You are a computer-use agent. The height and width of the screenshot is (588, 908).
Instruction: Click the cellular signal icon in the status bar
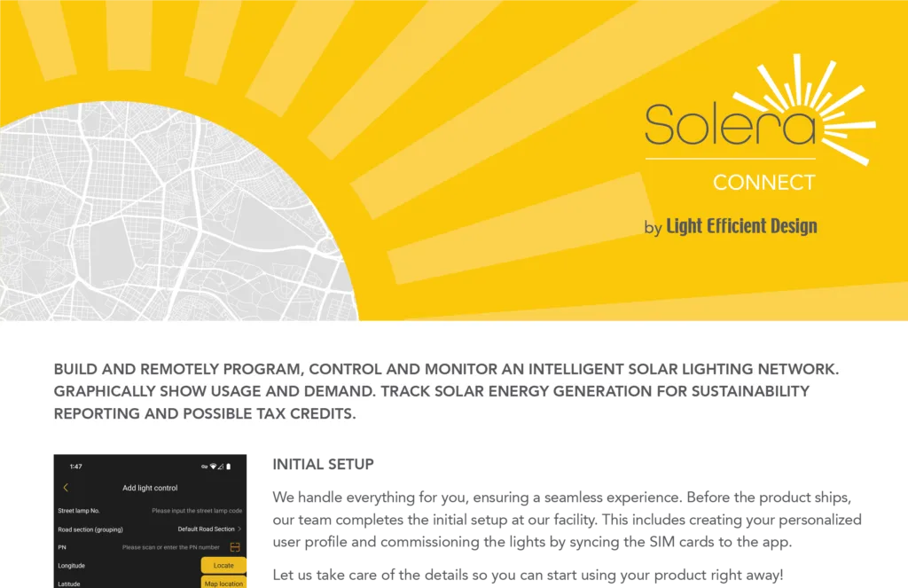click(x=221, y=466)
